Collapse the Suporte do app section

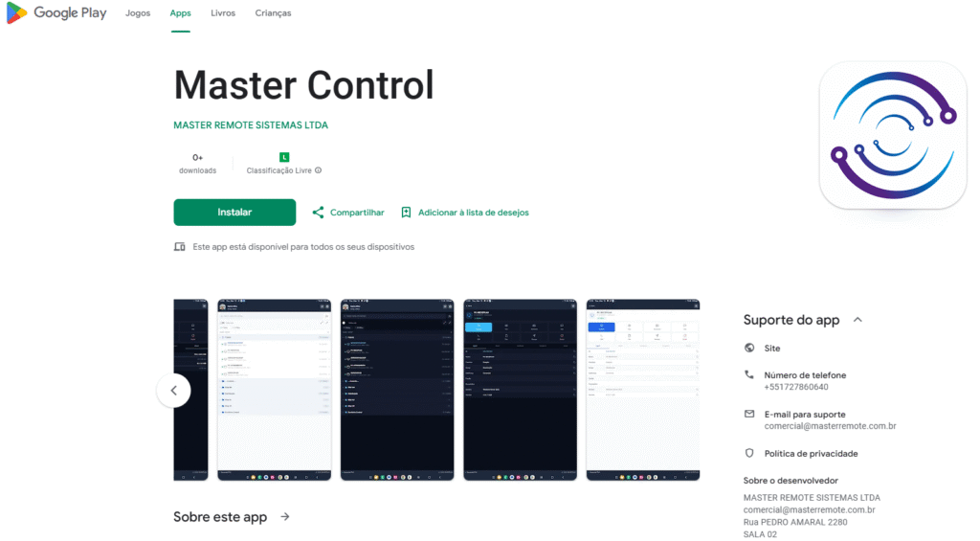[857, 320]
